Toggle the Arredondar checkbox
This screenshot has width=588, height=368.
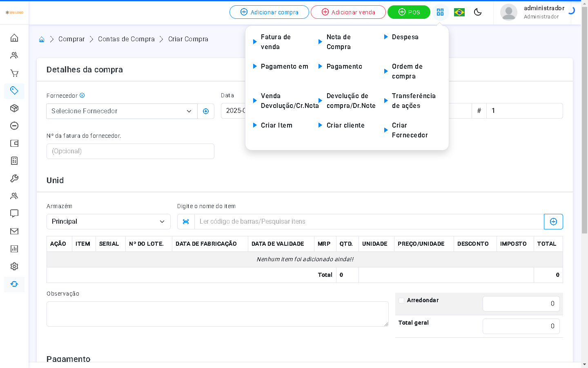point(401,301)
